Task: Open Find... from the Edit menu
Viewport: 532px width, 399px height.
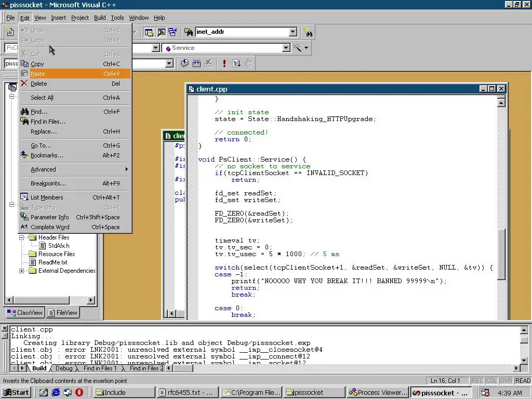Action: [75, 112]
